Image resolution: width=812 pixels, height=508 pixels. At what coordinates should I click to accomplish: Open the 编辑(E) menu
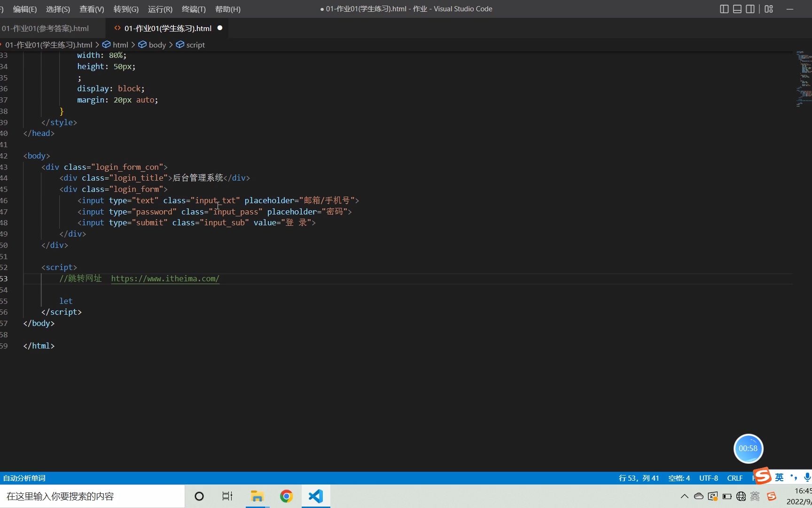[x=24, y=9]
